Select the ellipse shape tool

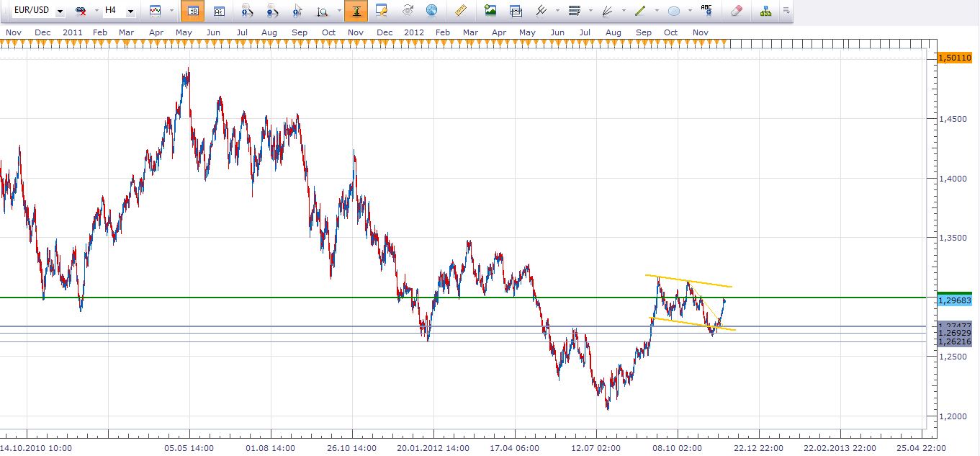tap(674, 11)
